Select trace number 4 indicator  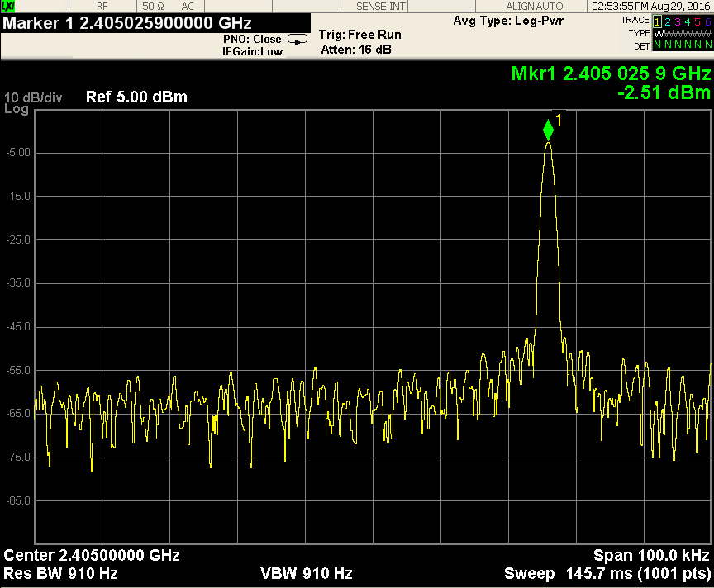(x=687, y=21)
